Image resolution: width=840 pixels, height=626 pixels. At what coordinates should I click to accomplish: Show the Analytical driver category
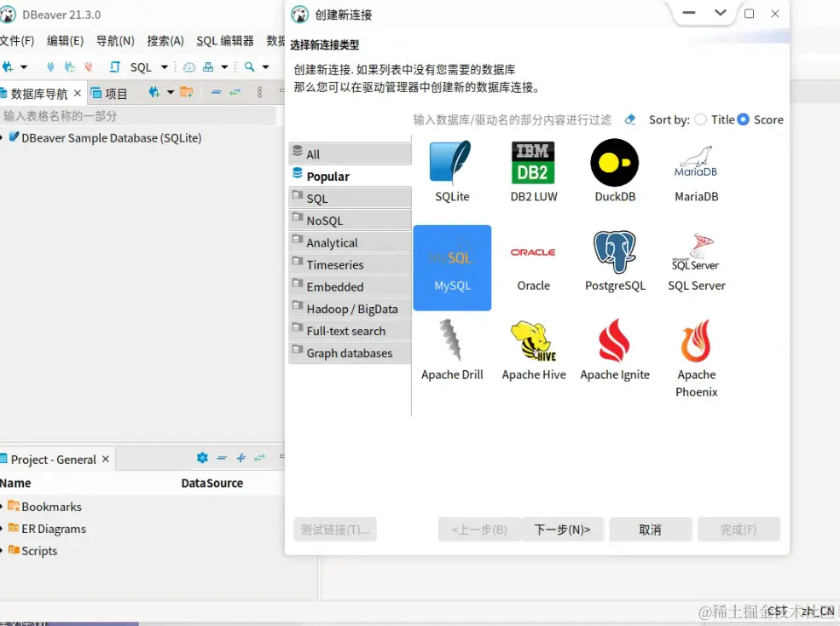350,242
